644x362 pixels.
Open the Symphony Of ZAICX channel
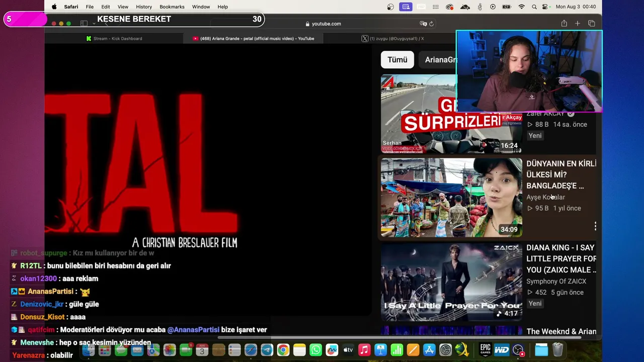[x=556, y=281]
